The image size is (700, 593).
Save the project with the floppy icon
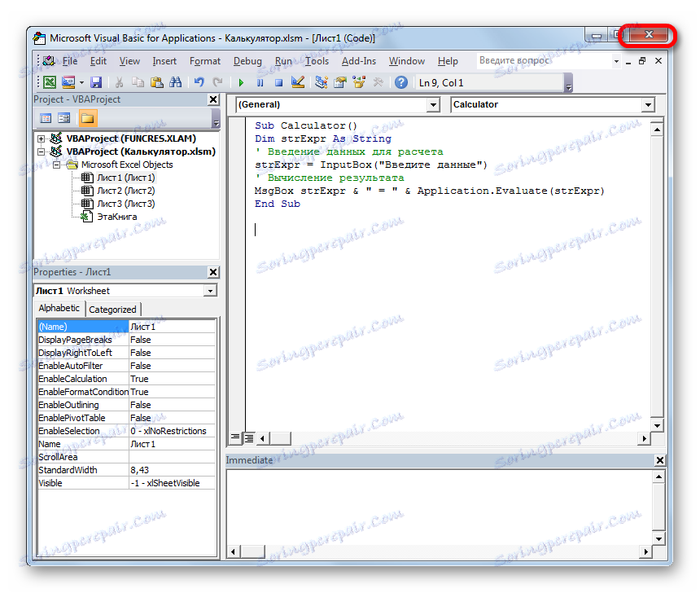[96, 82]
